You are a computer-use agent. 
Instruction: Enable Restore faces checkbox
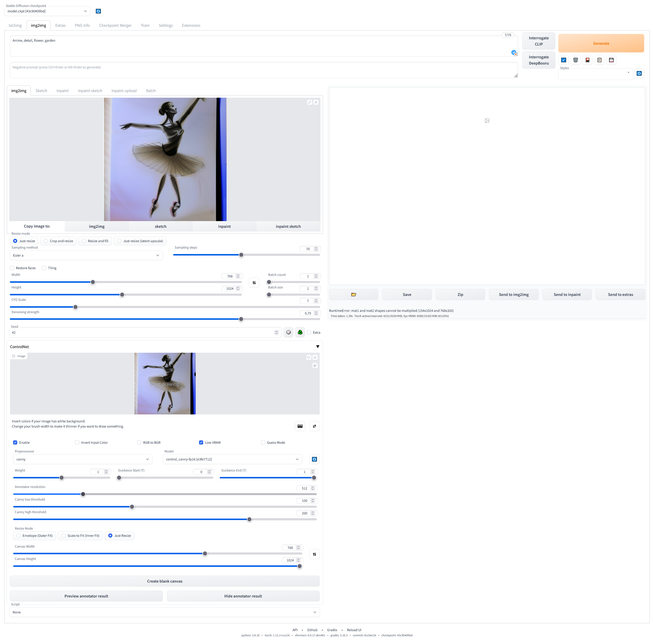click(12, 268)
